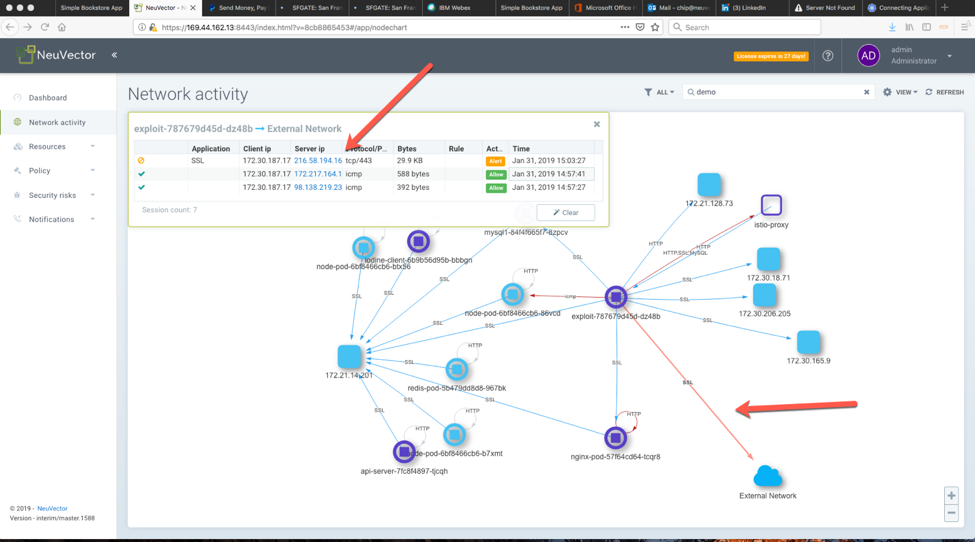
Task: Click the REFRESH button
Action: click(944, 92)
